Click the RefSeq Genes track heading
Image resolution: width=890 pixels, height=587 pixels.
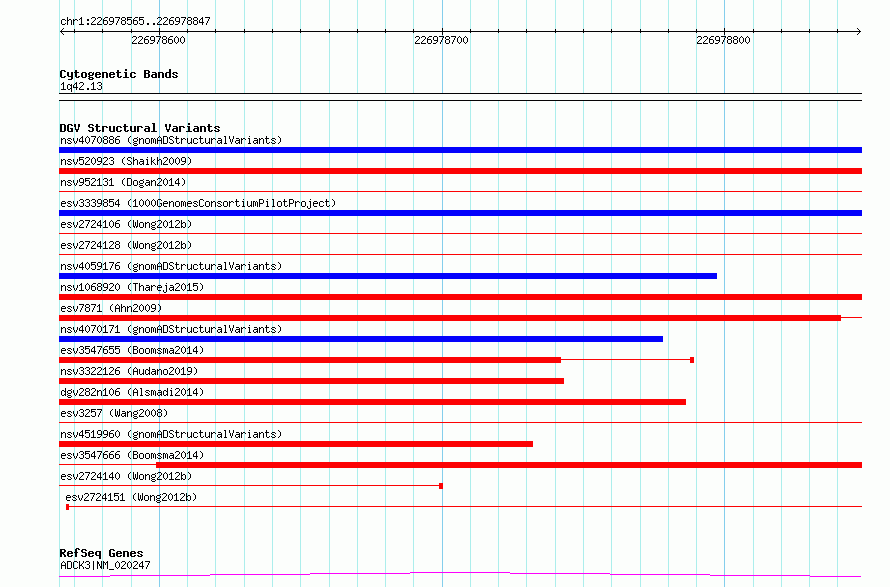pyautogui.click(x=101, y=554)
